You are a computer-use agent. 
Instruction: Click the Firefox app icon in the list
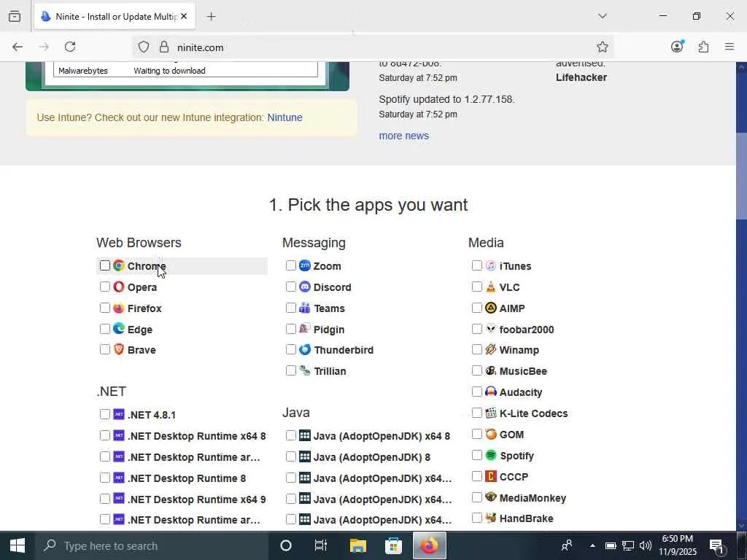pos(119,308)
